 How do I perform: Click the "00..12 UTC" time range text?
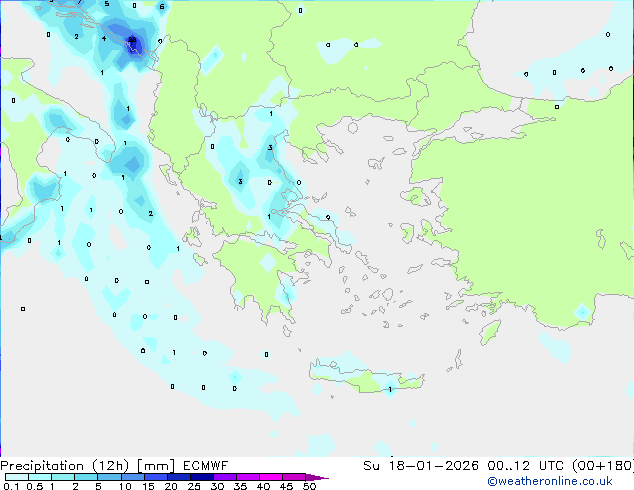pyautogui.click(x=526, y=466)
